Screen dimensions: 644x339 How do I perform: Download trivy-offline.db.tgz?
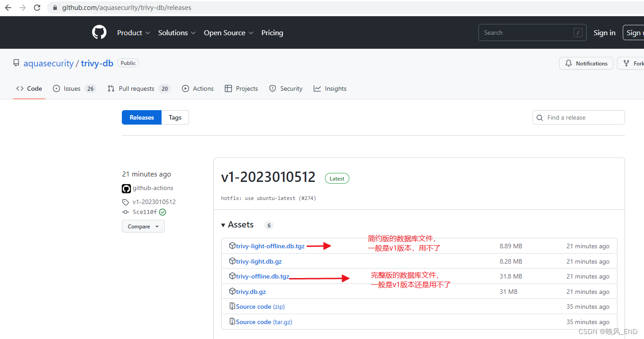[x=263, y=276]
